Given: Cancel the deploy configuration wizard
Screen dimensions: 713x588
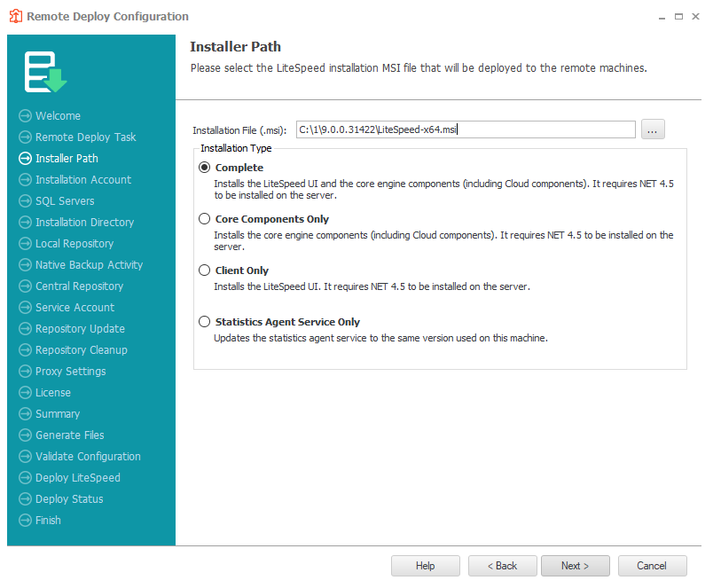Looking at the screenshot, I should point(652,566).
